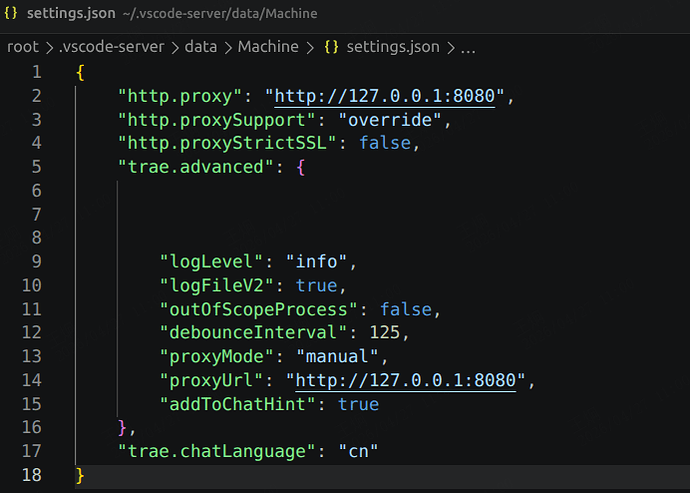Screen dimensions: 690x493
Task: Click the file path ~/.vscode-server/data/Machine in tab
Action: point(220,14)
